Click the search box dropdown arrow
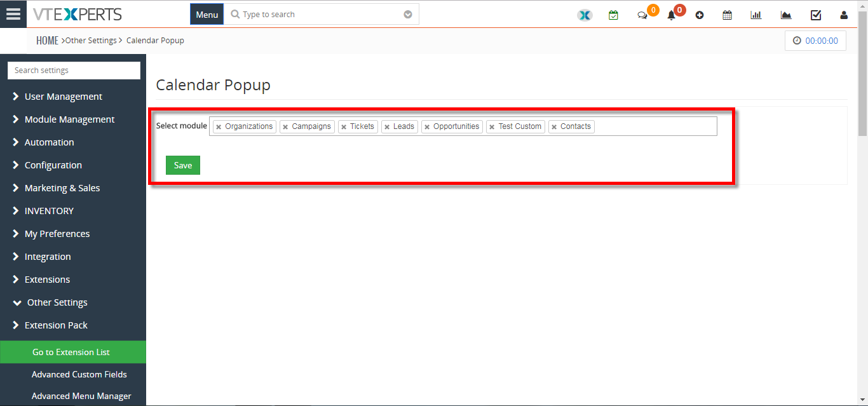The image size is (868, 406). click(x=408, y=15)
